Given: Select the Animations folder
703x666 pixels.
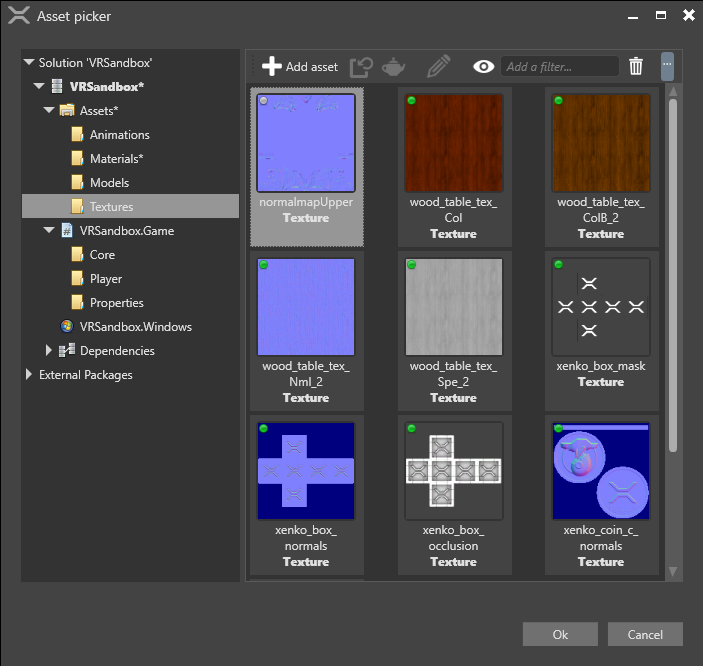Looking at the screenshot, I should pyautogui.click(x=119, y=135).
